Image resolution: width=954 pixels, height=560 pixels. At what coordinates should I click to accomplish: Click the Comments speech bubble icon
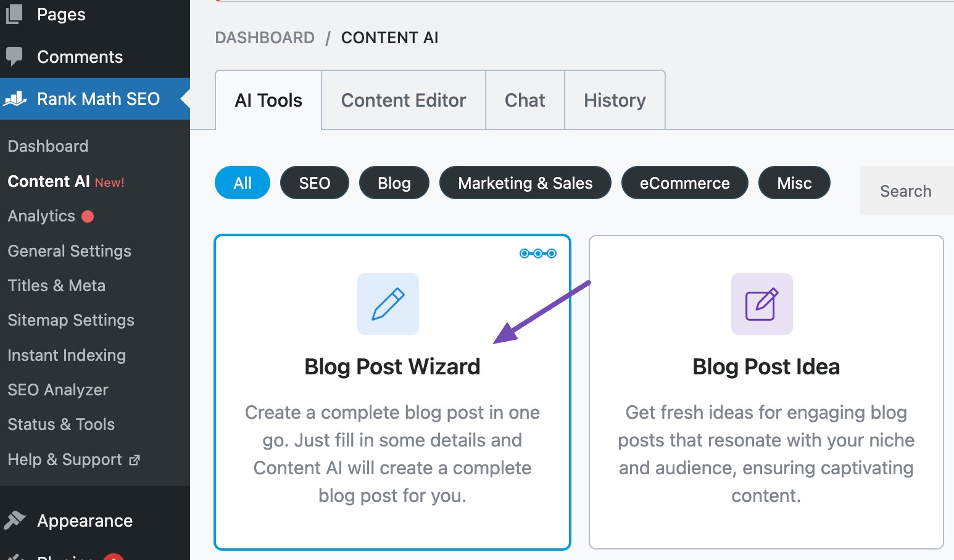pos(14,57)
